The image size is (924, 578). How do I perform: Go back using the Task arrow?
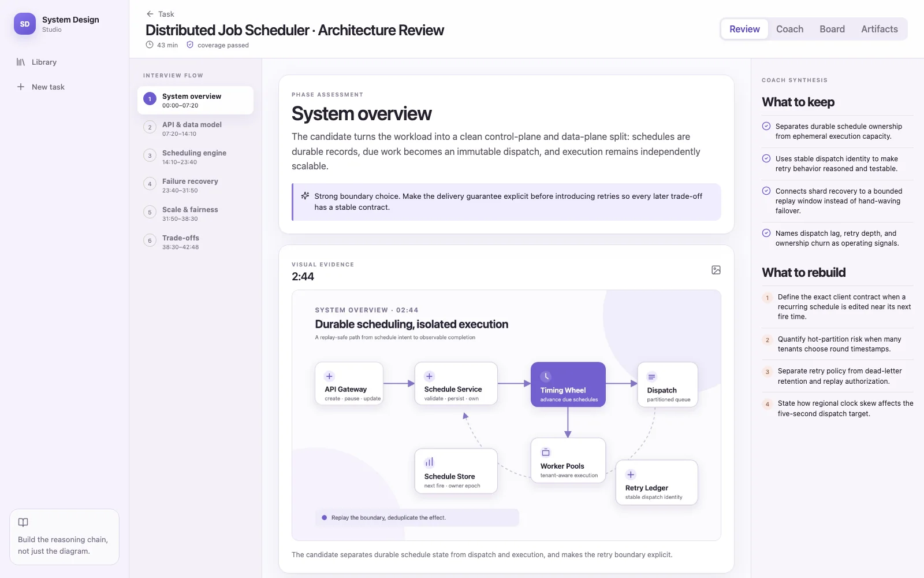[150, 14]
